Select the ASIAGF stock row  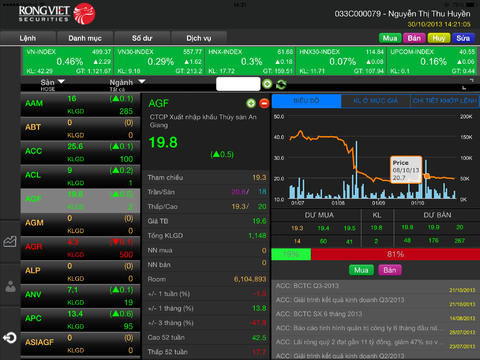(x=80, y=344)
